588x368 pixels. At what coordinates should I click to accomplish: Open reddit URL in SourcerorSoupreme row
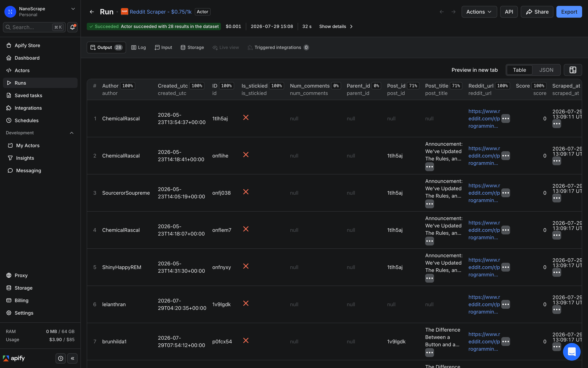tap(484, 193)
